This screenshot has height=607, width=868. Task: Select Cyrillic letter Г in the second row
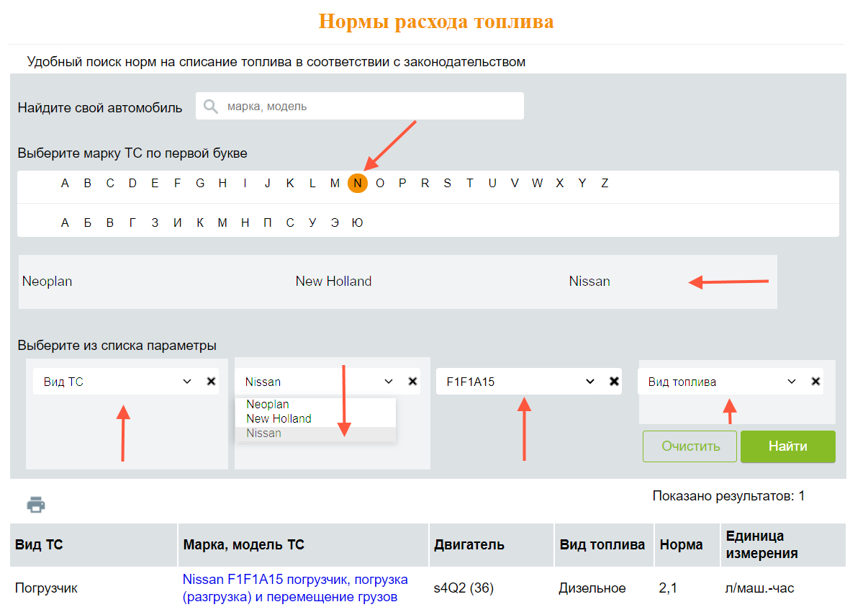(x=132, y=223)
